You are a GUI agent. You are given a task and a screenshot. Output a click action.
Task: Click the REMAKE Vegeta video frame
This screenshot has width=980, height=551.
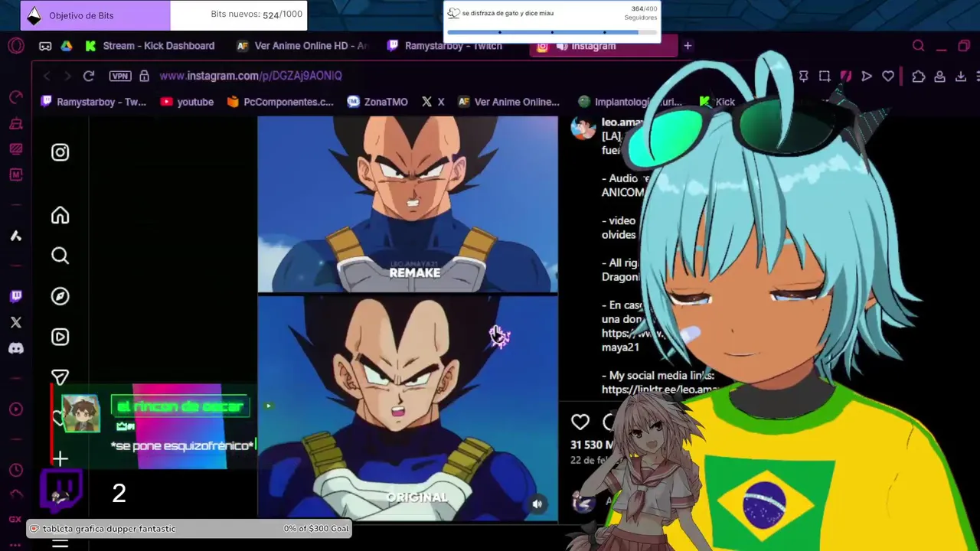tap(407, 204)
